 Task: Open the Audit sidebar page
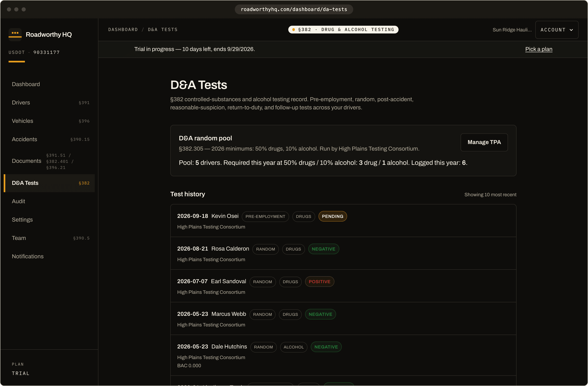[x=49, y=201]
